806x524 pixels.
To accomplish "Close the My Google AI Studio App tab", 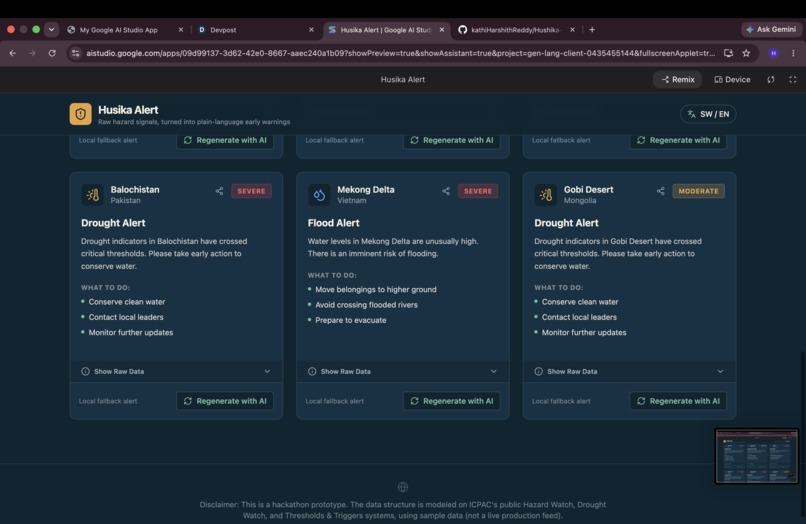I will [x=181, y=30].
